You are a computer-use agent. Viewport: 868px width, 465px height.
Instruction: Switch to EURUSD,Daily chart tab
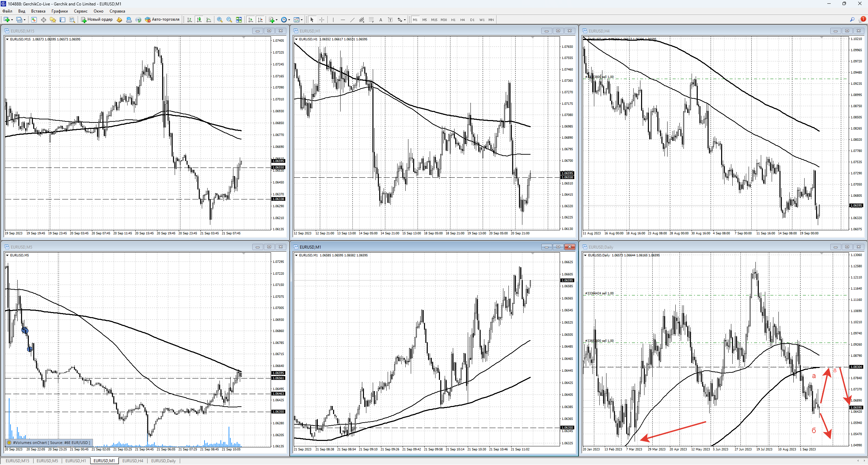(163, 461)
